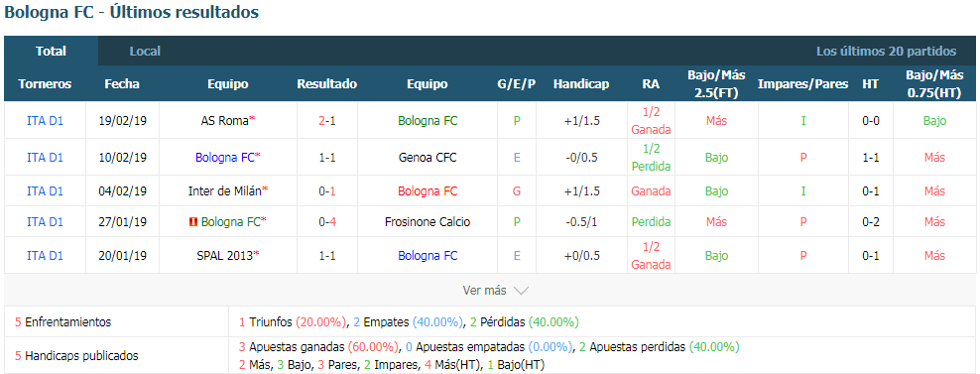This screenshot has width=980, height=374.
Task: Open the Los últimos 20 partidos selector
Action: tap(886, 52)
